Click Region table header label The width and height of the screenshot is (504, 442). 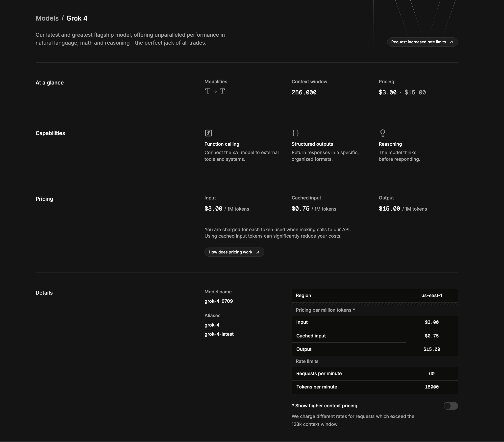pos(303,295)
